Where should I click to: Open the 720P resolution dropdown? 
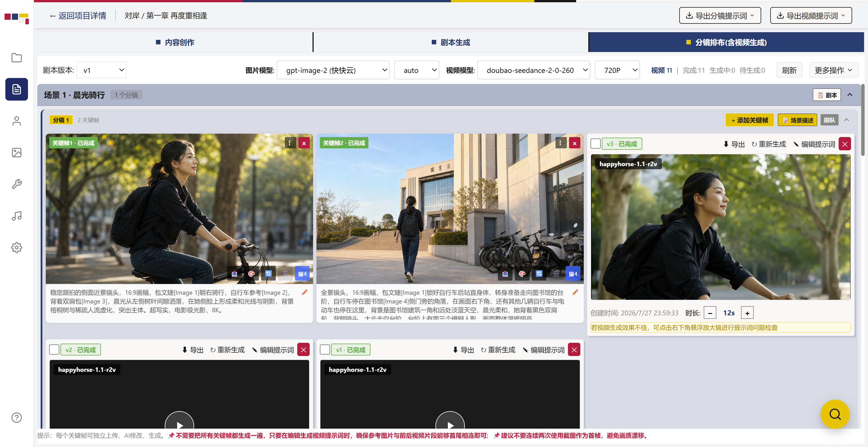[617, 70]
